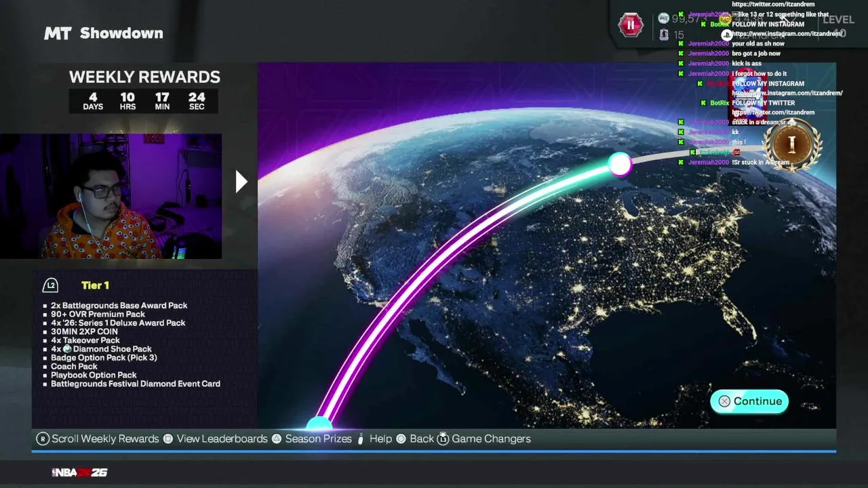This screenshot has height=488, width=868.
Task: Open Season Prizes
Action: point(318,439)
